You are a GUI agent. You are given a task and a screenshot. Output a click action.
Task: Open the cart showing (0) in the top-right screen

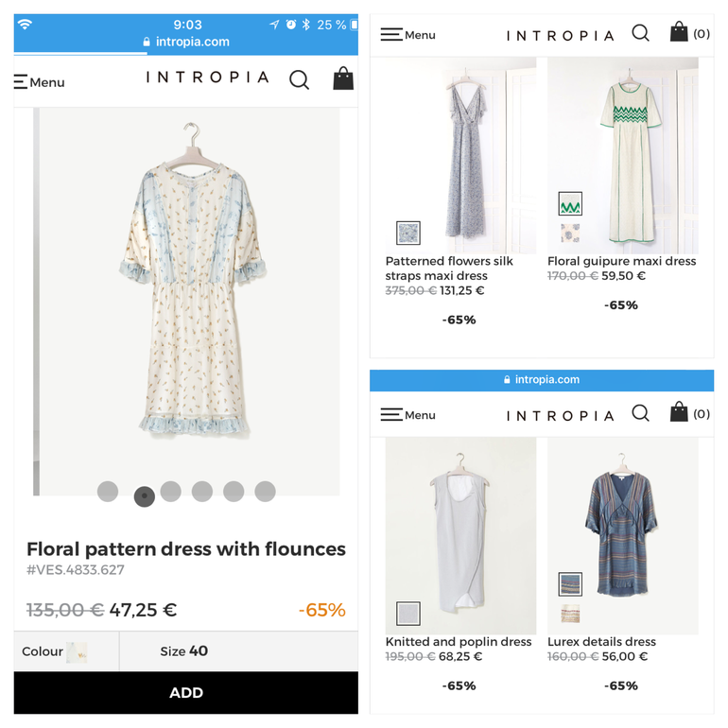[689, 33]
